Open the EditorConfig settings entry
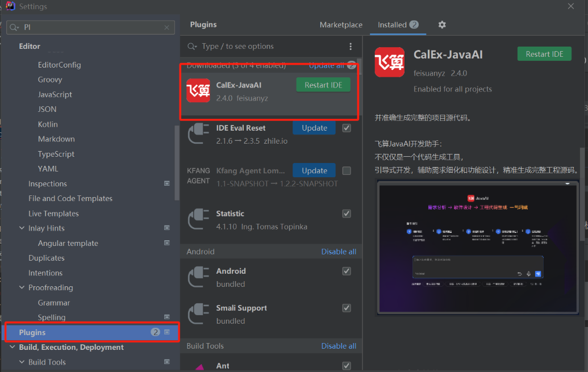The image size is (588, 372). 59,65
